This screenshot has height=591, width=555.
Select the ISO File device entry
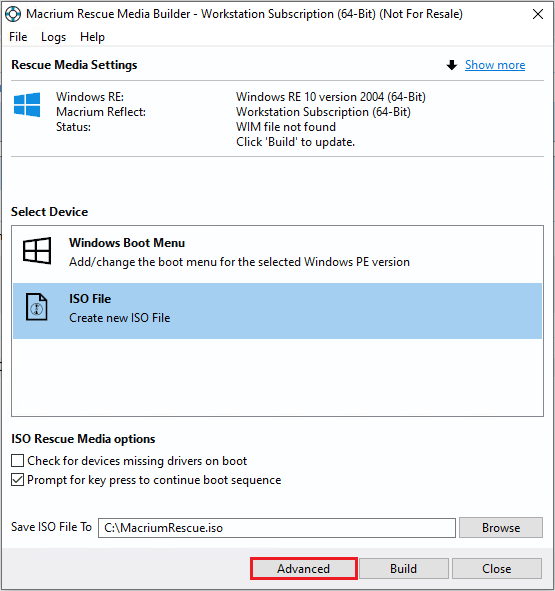coord(278,311)
